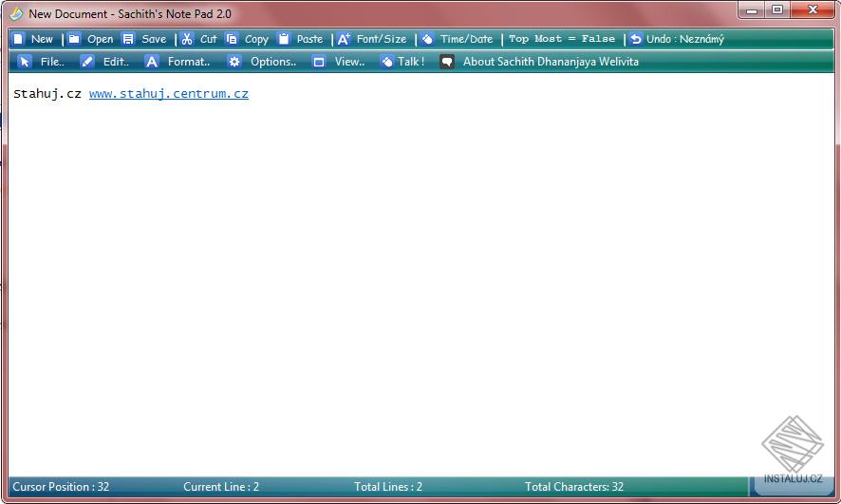Viewport: 841px width, 504px height.
Task: Click the View window icon
Action: pos(319,62)
